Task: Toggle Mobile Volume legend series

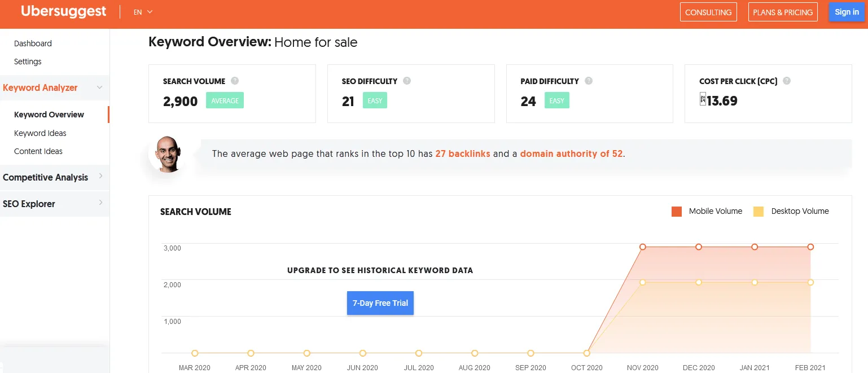Action: [707, 211]
